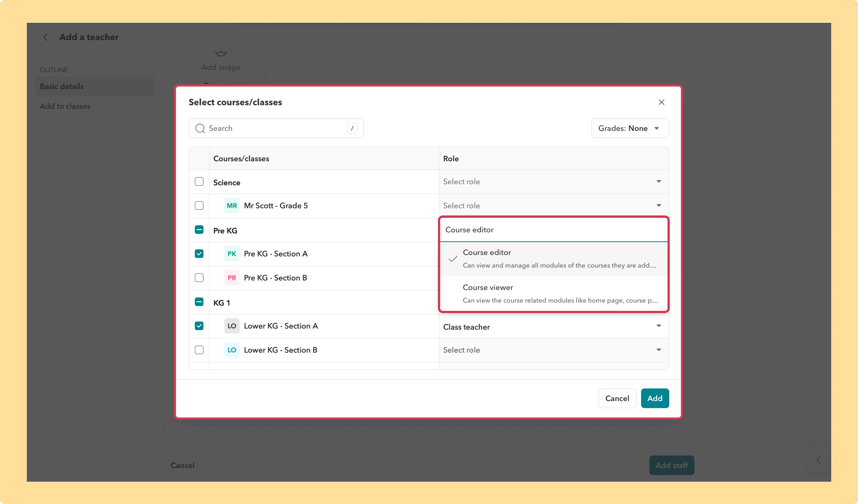Click the LO badge of Lower KG Section A
The image size is (858, 504).
pos(232,326)
